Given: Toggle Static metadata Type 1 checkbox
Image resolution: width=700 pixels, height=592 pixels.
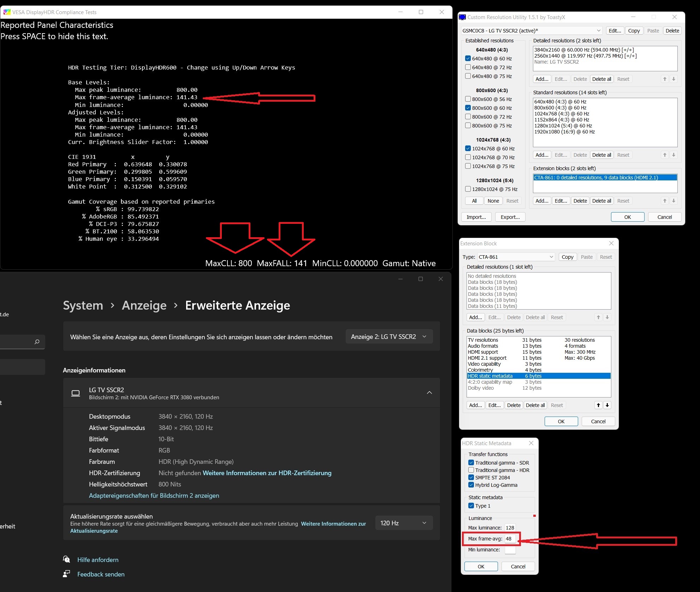Looking at the screenshot, I should pyautogui.click(x=471, y=506).
